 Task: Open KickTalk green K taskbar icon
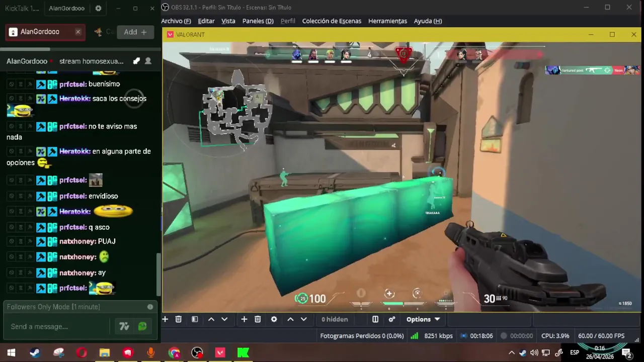tap(244, 353)
